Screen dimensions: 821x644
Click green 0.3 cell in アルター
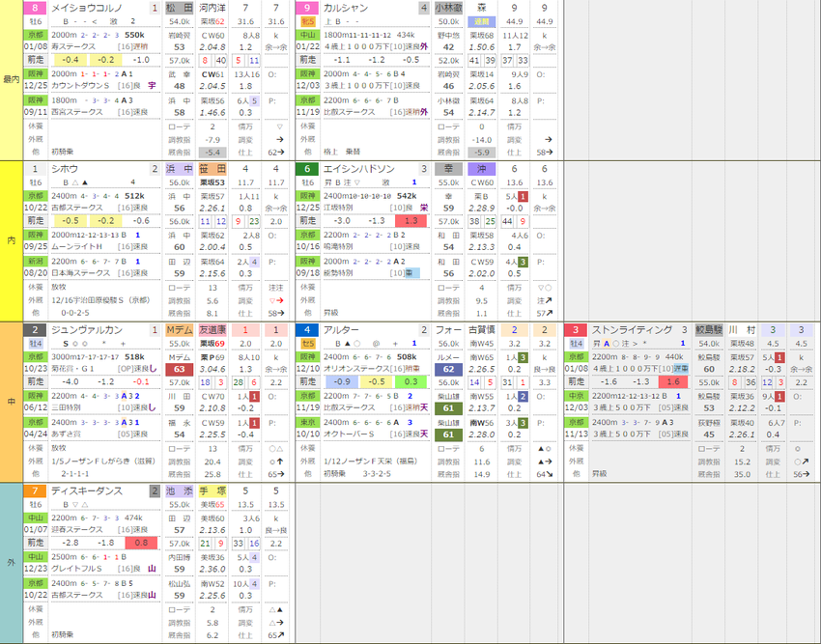pos(411,381)
